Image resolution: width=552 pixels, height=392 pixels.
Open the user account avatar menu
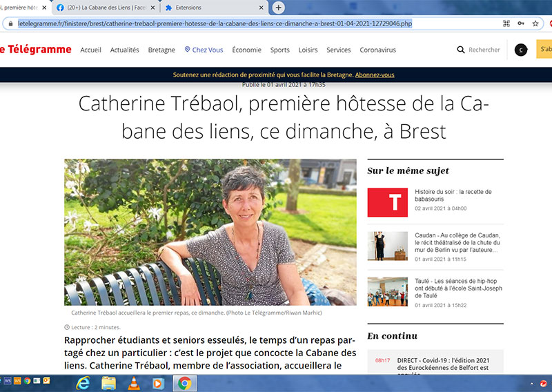pos(521,50)
